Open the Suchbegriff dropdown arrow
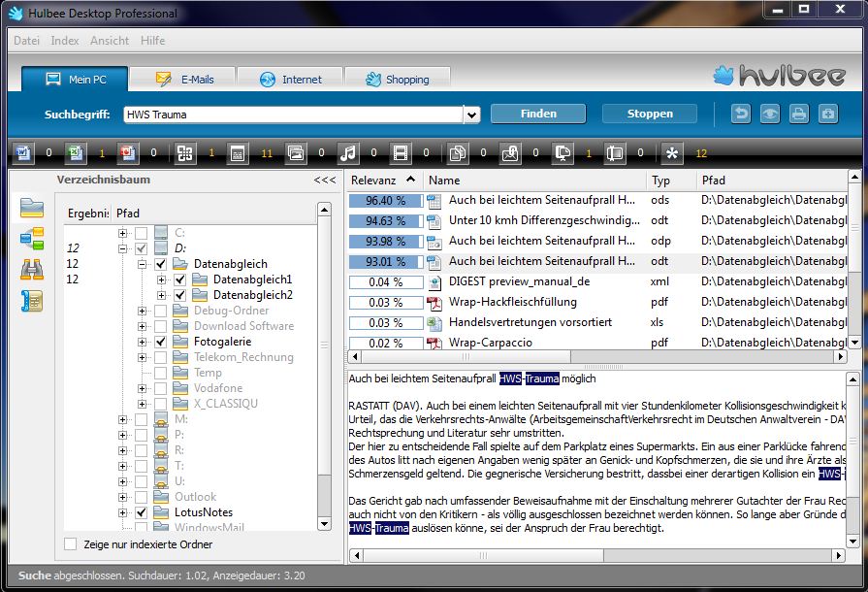 pos(471,115)
